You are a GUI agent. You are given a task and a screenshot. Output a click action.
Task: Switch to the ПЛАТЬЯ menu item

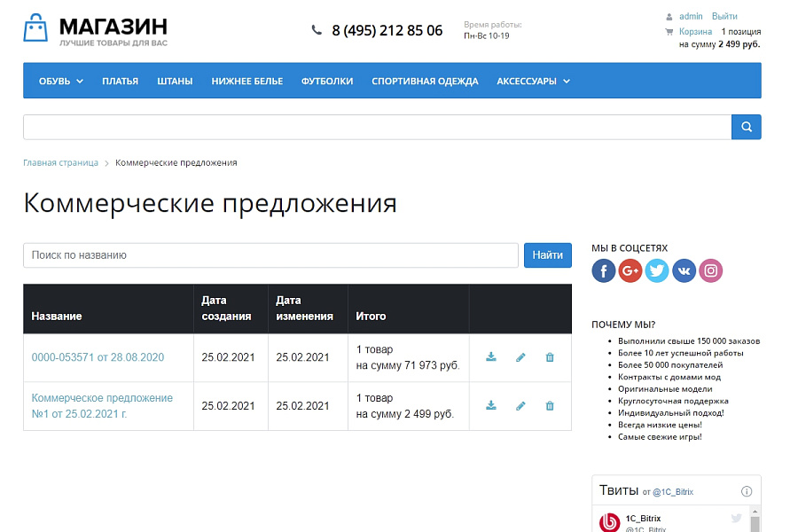click(x=121, y=80)
